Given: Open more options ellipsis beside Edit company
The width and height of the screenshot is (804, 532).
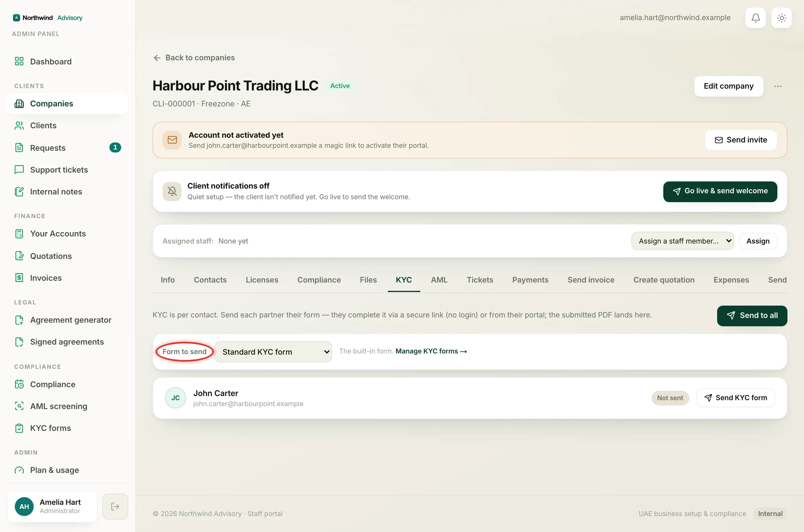Looking at the screenshot, I should 778,86.
